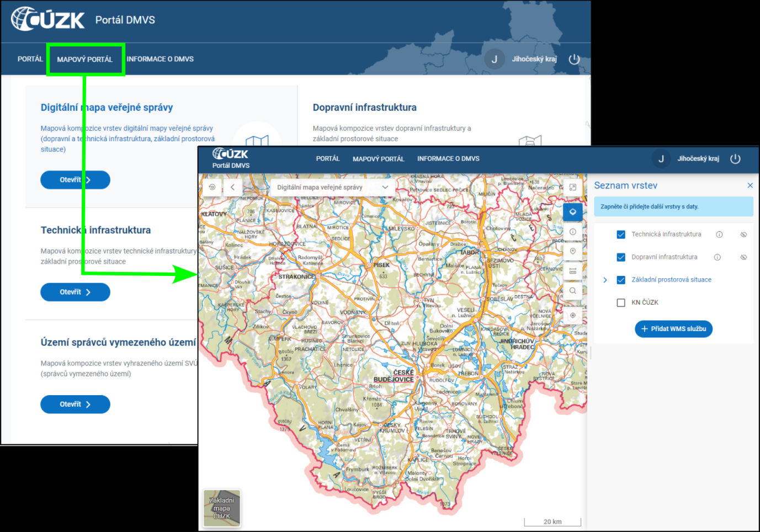Open the highlighted MAPOVÝ PORTÁL menu item
The image size is (760, 532).
(85, 60)
